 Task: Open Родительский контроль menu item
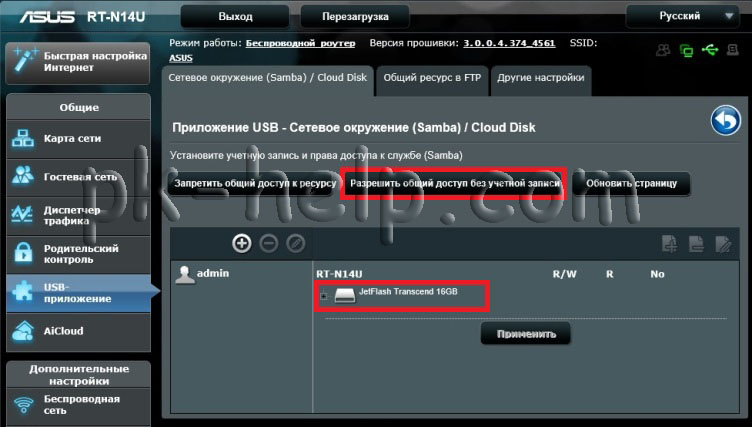point(79,254)
